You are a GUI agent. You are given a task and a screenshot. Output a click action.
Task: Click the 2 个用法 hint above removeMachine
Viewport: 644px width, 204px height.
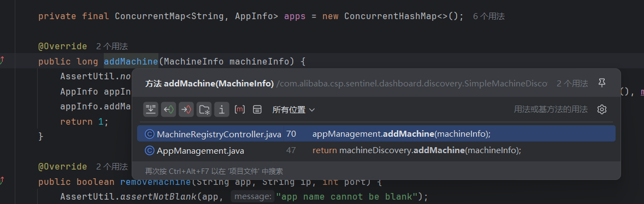click(112, 167)
